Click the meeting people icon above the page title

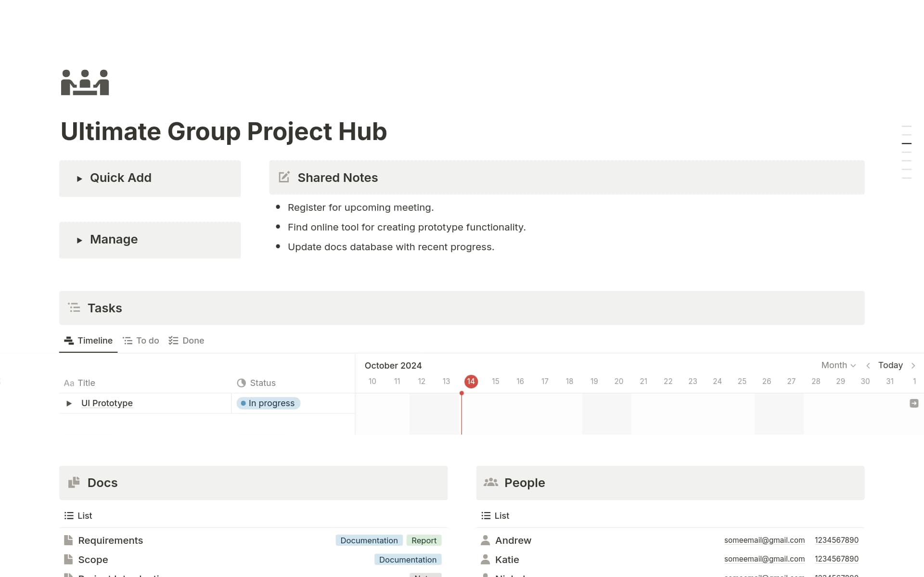coord(85,82)
